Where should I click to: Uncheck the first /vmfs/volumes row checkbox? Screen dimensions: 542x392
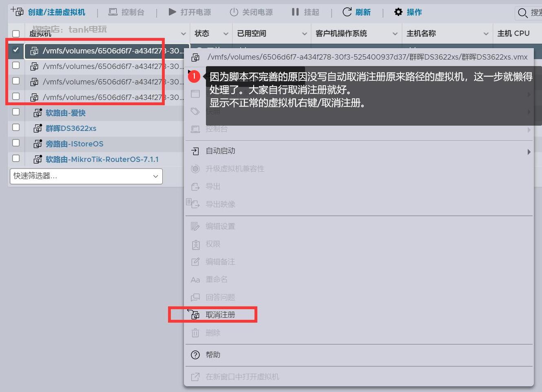click(16, 50)
